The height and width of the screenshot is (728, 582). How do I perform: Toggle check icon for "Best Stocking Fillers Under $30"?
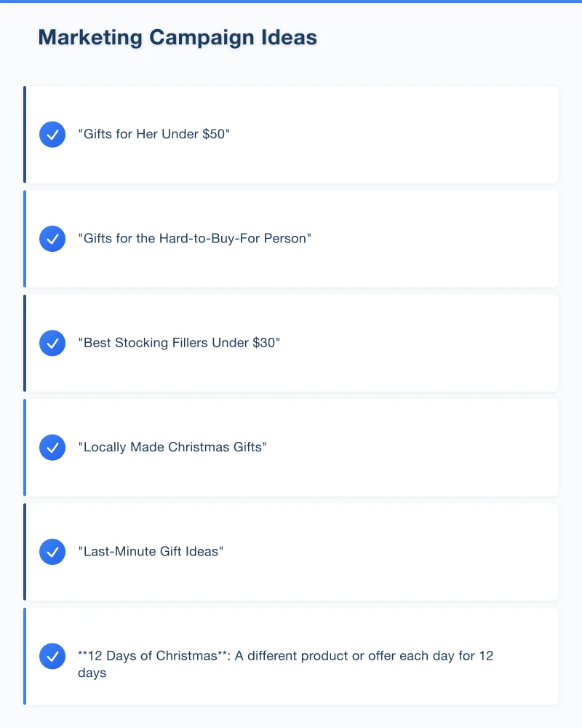point(52,343)
